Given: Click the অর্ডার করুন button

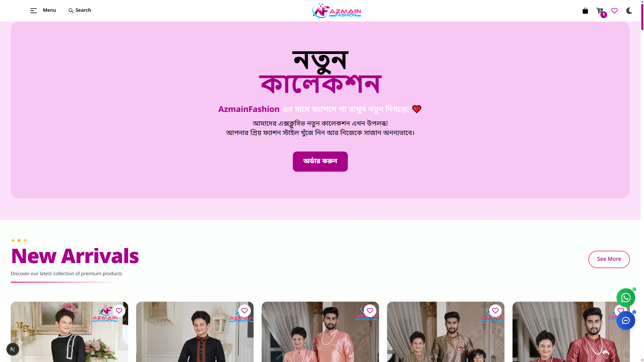Looking at the screenshot, I should click(x=320, y=162).
